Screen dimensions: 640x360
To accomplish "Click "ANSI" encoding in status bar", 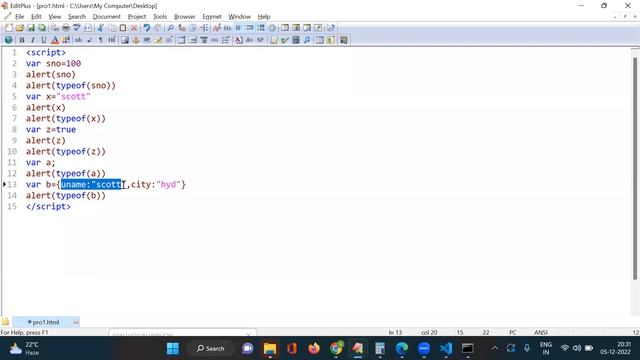I will click(541, 332).
